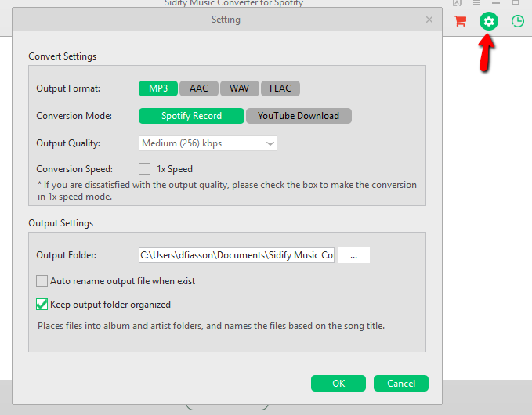Click the Output Settings heading

tap(61, 223)
